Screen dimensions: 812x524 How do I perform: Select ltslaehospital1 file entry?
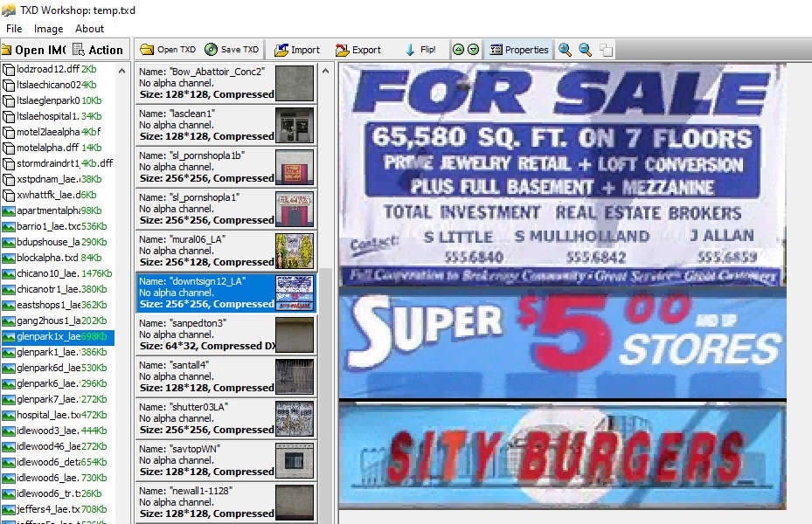click(58, 116)
